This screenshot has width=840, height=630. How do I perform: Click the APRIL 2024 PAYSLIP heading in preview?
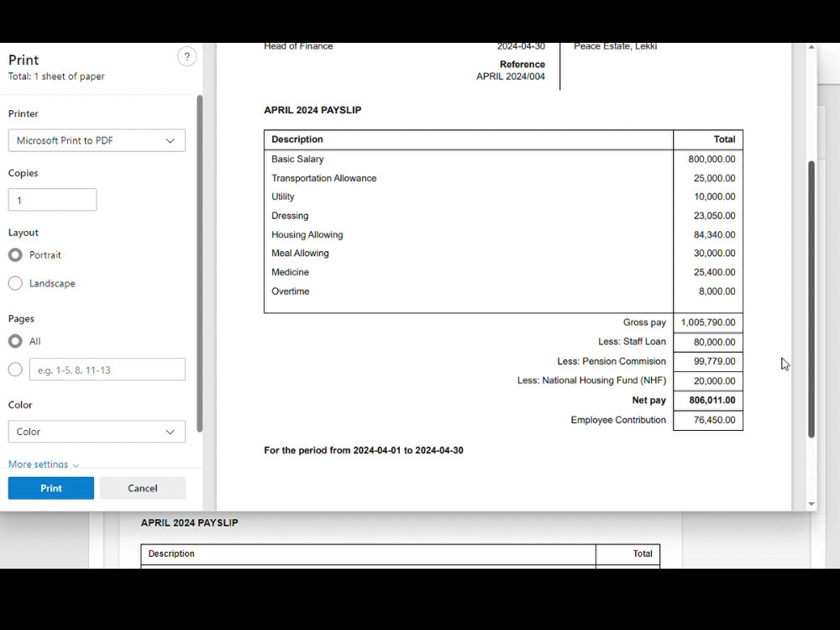(312, 110)
